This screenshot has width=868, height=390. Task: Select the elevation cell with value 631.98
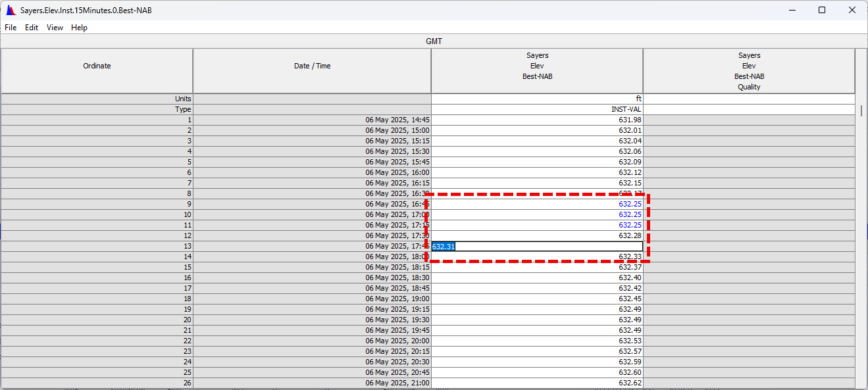click(537, 120)
